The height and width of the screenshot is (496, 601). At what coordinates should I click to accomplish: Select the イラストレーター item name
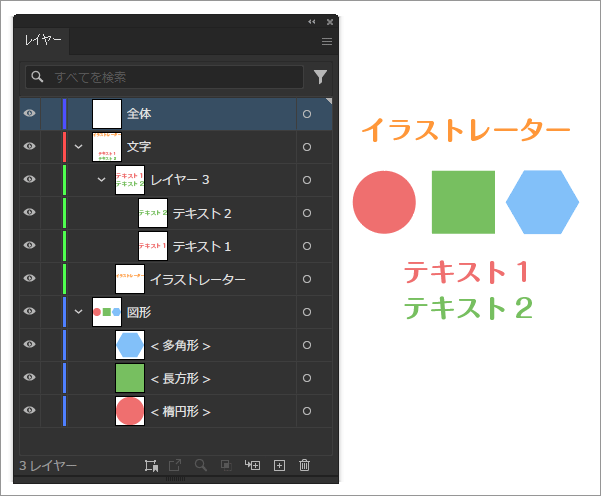(x=197, y=279)
